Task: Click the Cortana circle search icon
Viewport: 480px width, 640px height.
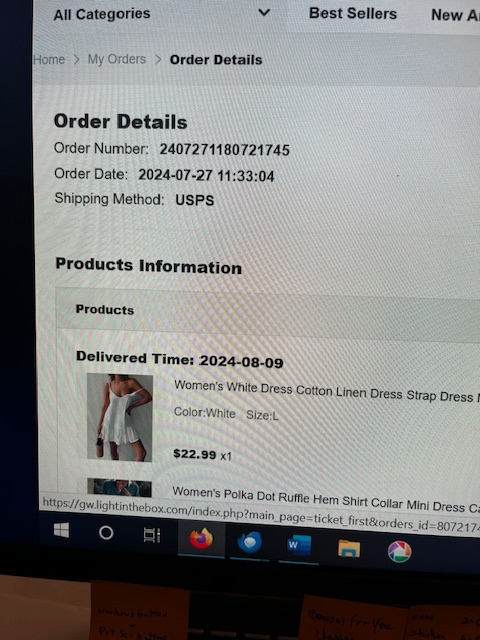Action: click(106, 533)
